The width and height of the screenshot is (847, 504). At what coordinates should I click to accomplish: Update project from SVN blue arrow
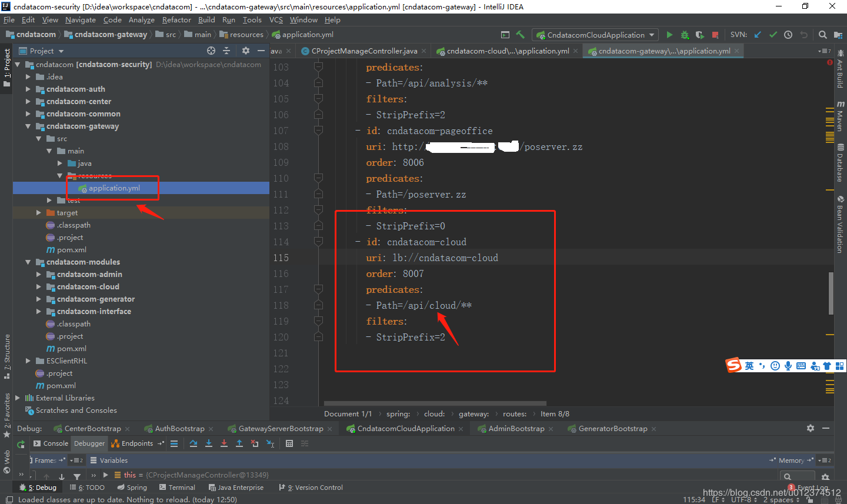[x=758, y=35]
